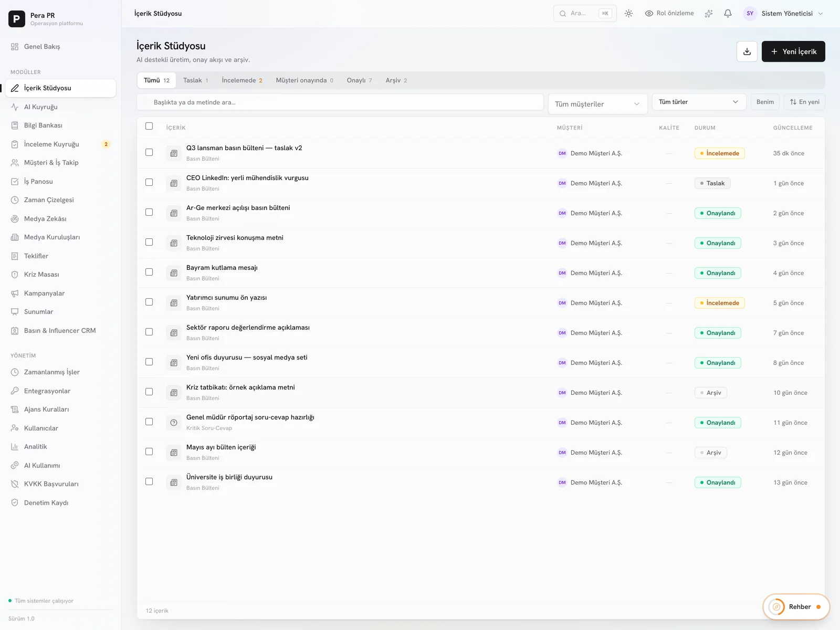Switch to the Arşiv tab

[x=396, y=80]
